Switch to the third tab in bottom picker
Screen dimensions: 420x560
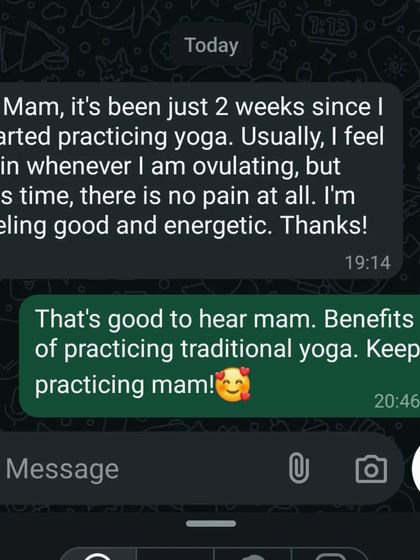coord(253,553)
